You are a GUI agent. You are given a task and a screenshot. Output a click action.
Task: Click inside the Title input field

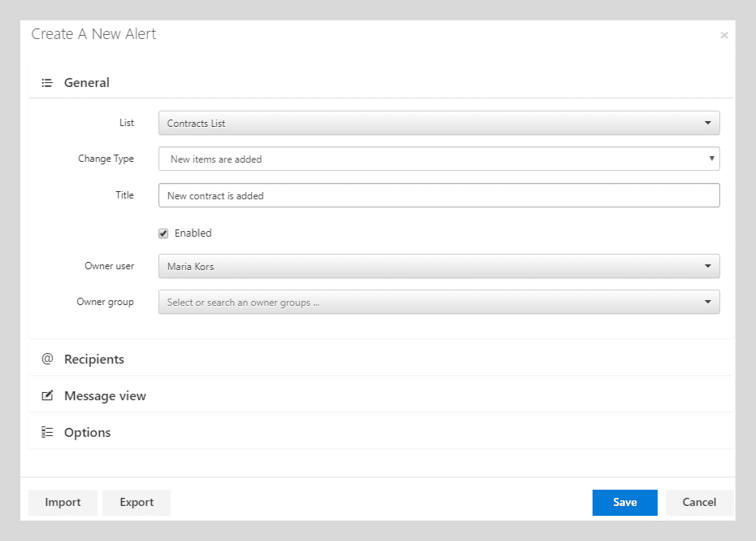click(439, 195)
